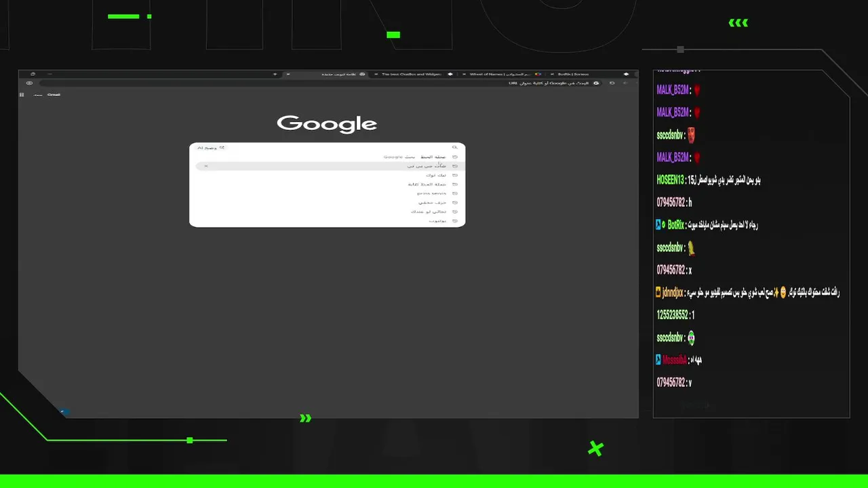Image resolution: width=868 pixels, height=488 pixels.
Task: Click the Google icon in the address bar
Action: [596, 83]
